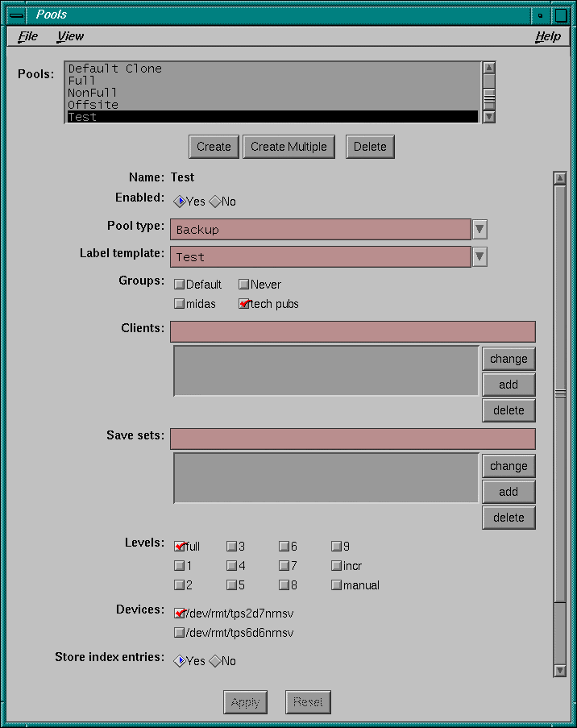Check level 8 checkbox
This screenshot has width=577, height=728.
tap(284, 585)
